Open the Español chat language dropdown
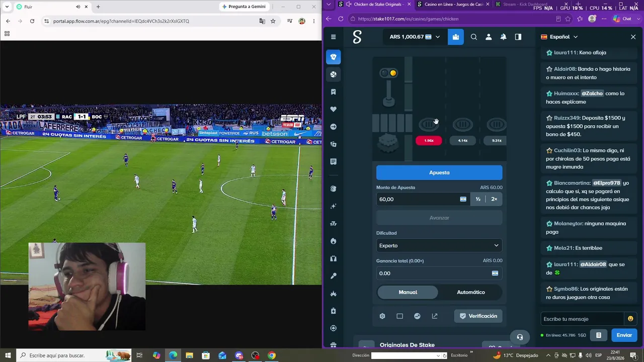 click(559, 37)
